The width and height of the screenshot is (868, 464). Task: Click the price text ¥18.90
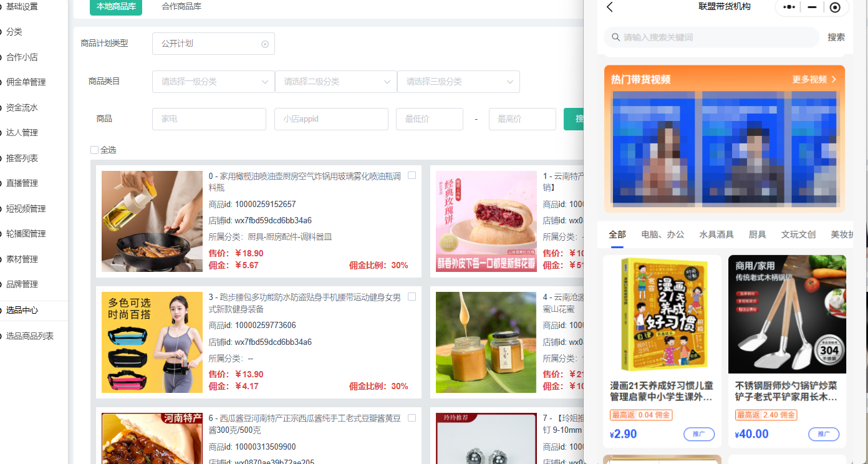249,254
